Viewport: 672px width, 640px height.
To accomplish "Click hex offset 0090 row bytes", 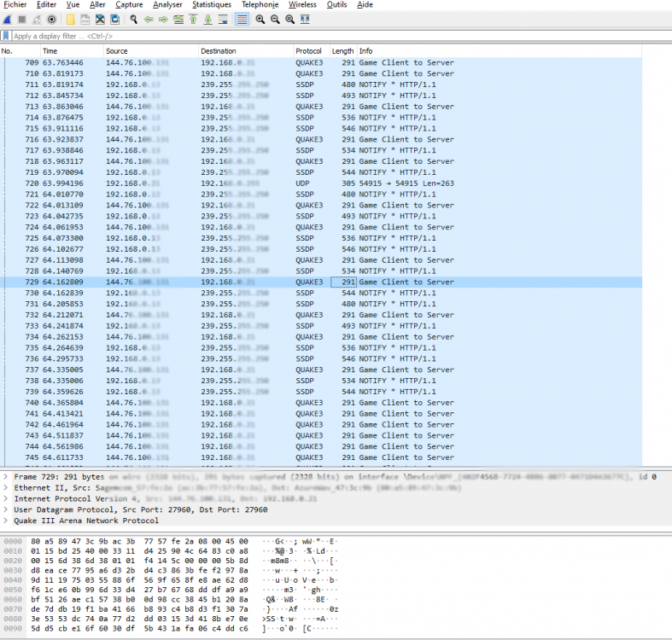I will coord(139,628).
